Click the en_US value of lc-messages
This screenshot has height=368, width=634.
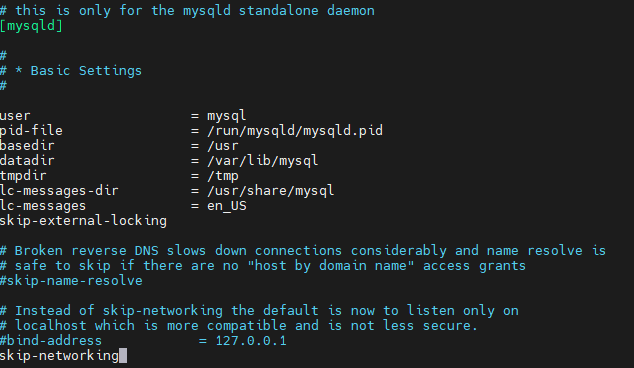pos(227,206)
